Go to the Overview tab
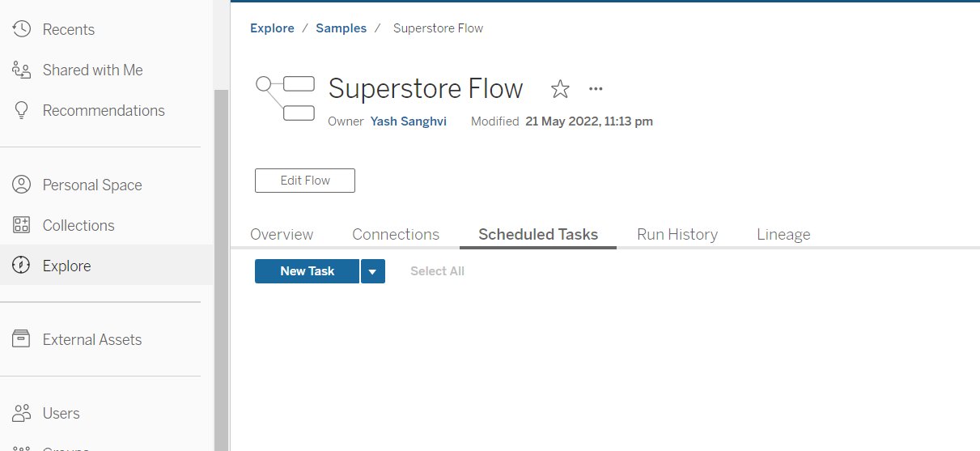This screenshot has height=451, width=980. (x=282, y=235)
